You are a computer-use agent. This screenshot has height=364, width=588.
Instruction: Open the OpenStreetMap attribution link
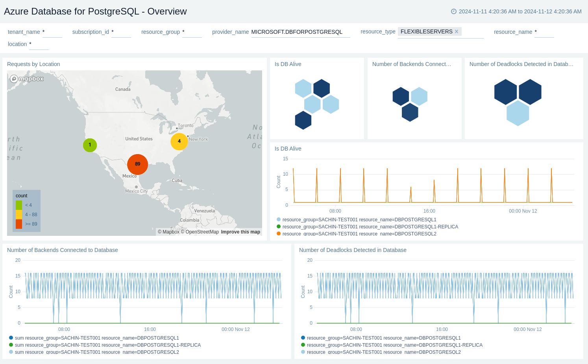[x=200, y=232]
